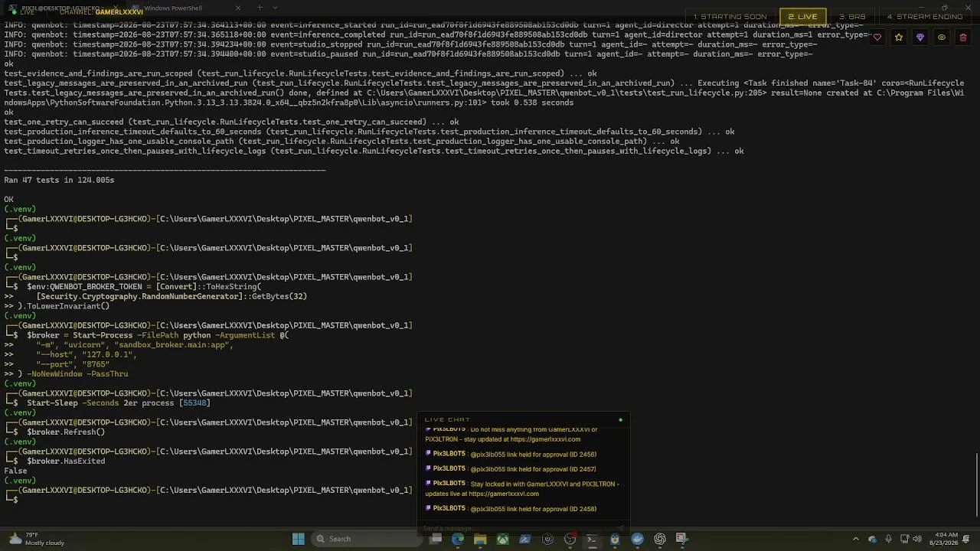The width and height of the screenshot is (980, 551).
Task: Click the star icon in overlay toolbar
Action: [899, 37]
